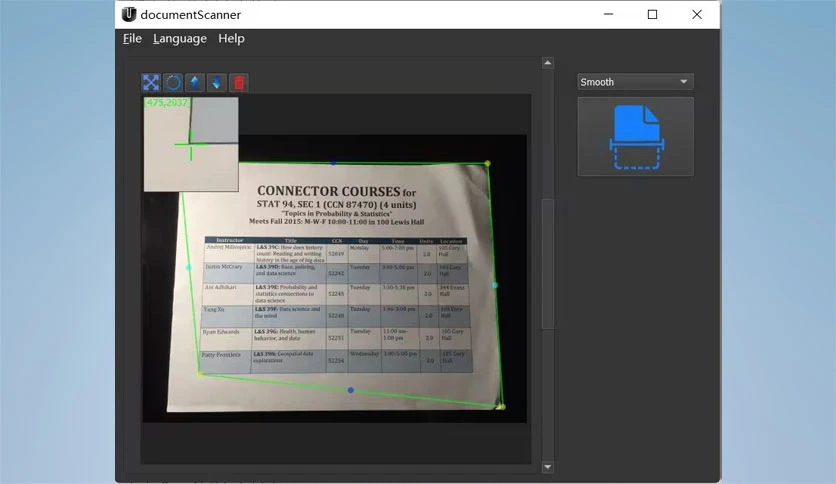Open the Help menu
The width and height of the screenshot is (836, 484).
231,38
